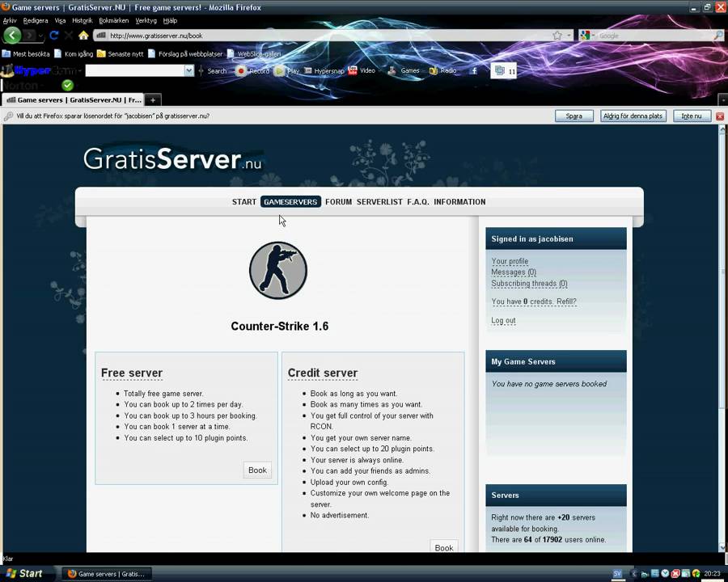Click the system clock showing 20:23
Viewport: 728px width, 582px height.
coord(712,574)
